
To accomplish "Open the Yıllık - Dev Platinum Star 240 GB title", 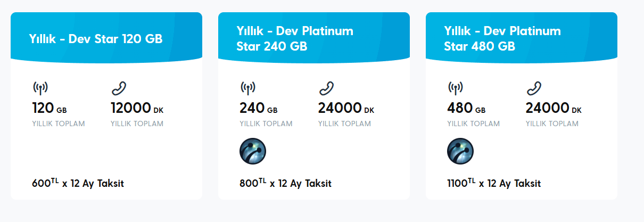I will coord(295,39).
